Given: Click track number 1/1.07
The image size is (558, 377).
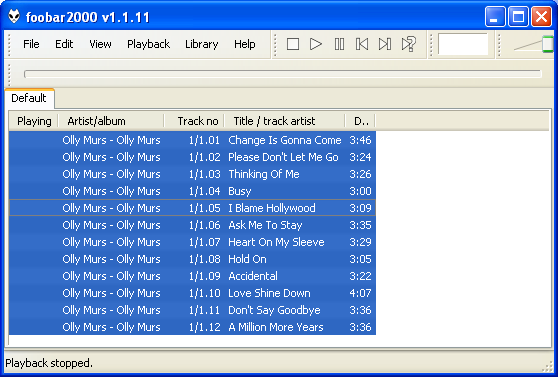Looking at the screenshot, I should pyautogui.click(x=204, y=242).
